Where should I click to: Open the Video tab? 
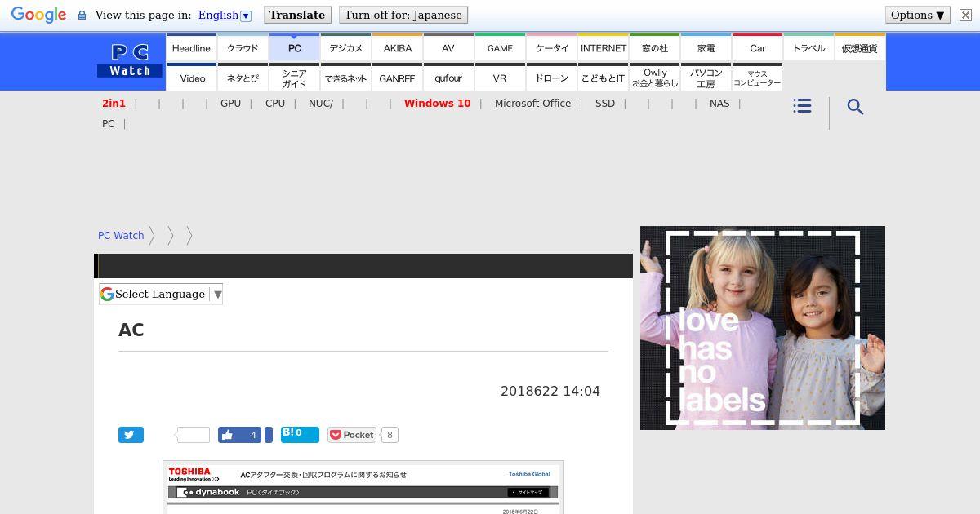click(x=191, y=78)
